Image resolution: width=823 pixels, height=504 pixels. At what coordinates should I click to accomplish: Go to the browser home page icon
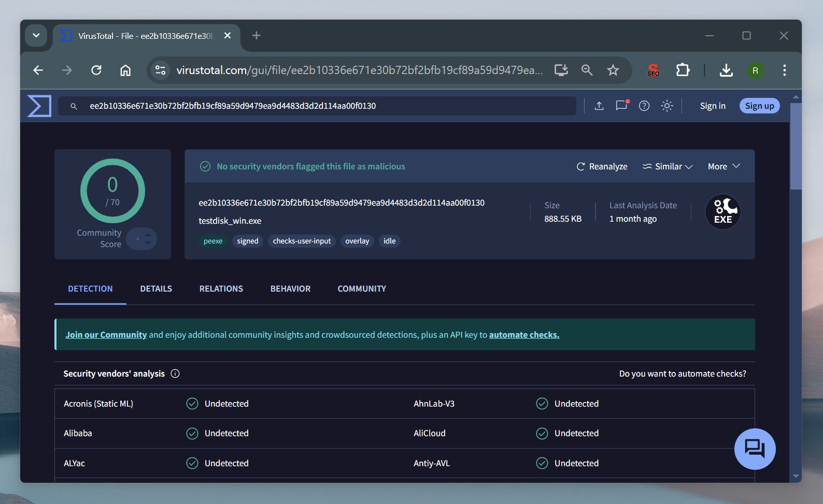pyautogui.click(x=125, y=70)
